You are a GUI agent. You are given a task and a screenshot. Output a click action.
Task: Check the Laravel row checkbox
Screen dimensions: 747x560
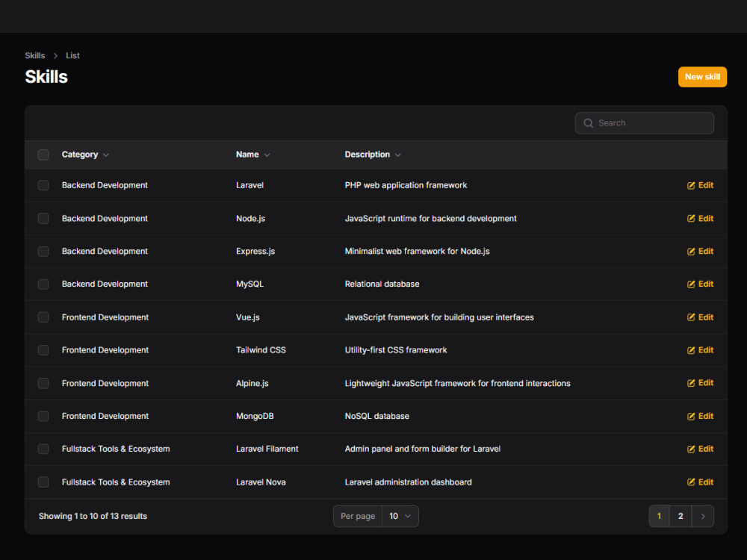[x=43, y=185]
